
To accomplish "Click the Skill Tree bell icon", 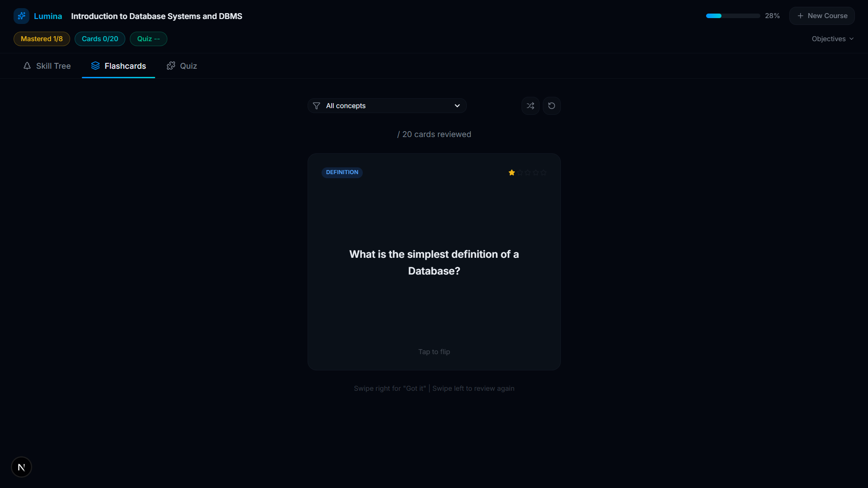I will (x=27, y=66).
